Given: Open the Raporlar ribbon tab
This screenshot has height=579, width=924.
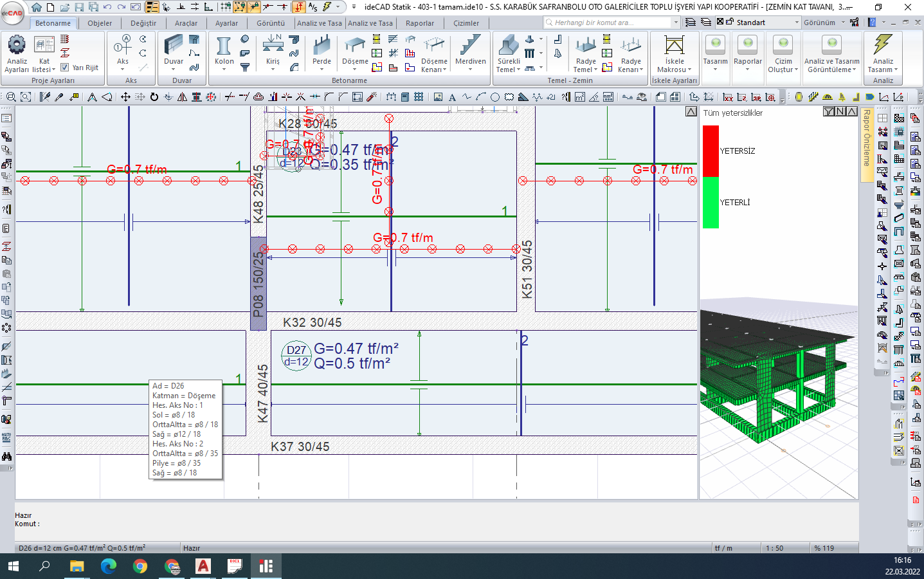Looking at the screenshot, I should [x=419, y=23].
